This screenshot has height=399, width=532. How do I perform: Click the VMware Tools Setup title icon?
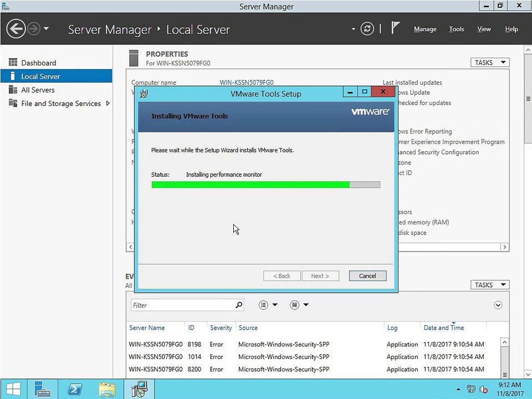(x=144, y=94)
